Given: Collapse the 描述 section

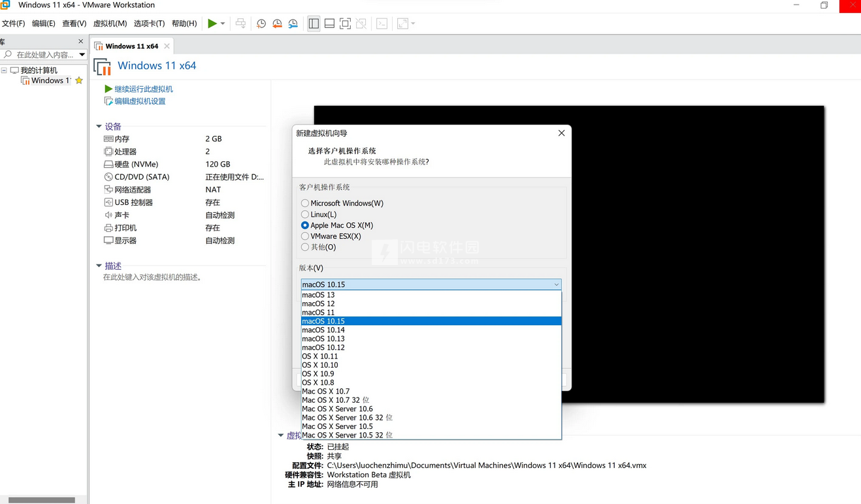Looking at the screenshot, I should (x=99, y=266).
